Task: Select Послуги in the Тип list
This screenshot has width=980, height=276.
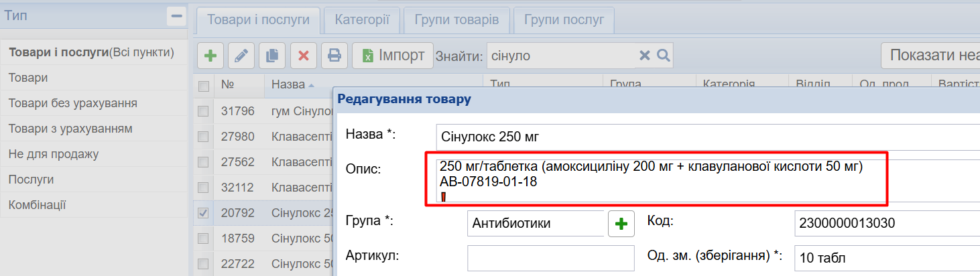Action: click(31, 180)
